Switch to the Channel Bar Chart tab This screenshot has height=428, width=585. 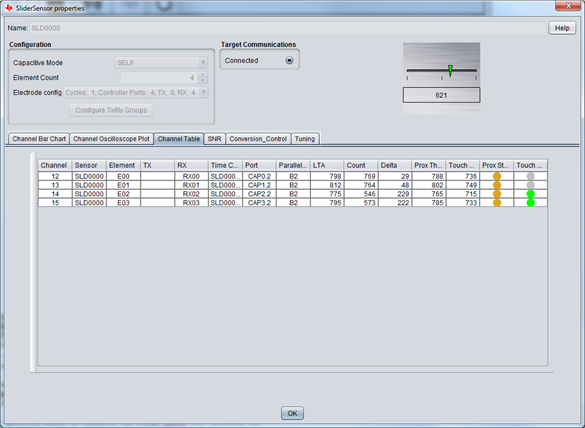[x=39, y=139]
